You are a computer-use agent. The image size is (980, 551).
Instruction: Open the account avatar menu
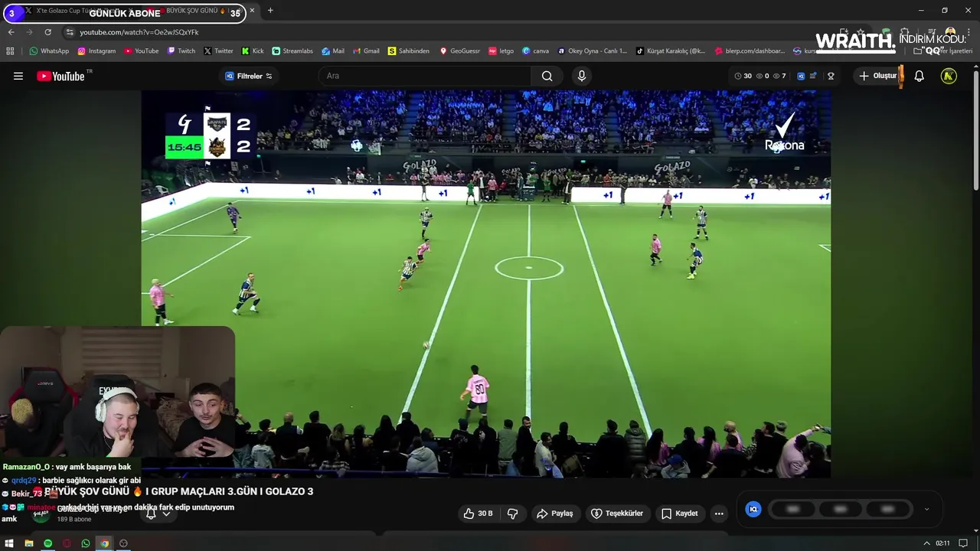[949, 76]
